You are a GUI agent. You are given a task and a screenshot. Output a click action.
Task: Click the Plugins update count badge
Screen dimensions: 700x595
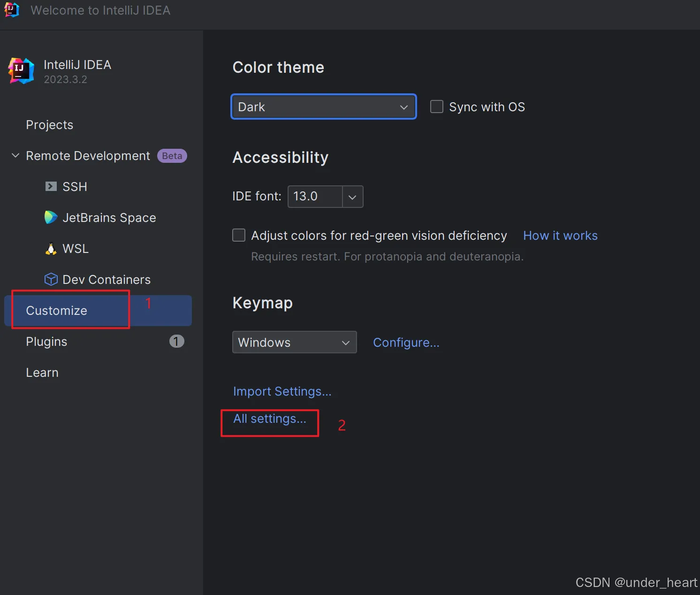coord(176,341)
